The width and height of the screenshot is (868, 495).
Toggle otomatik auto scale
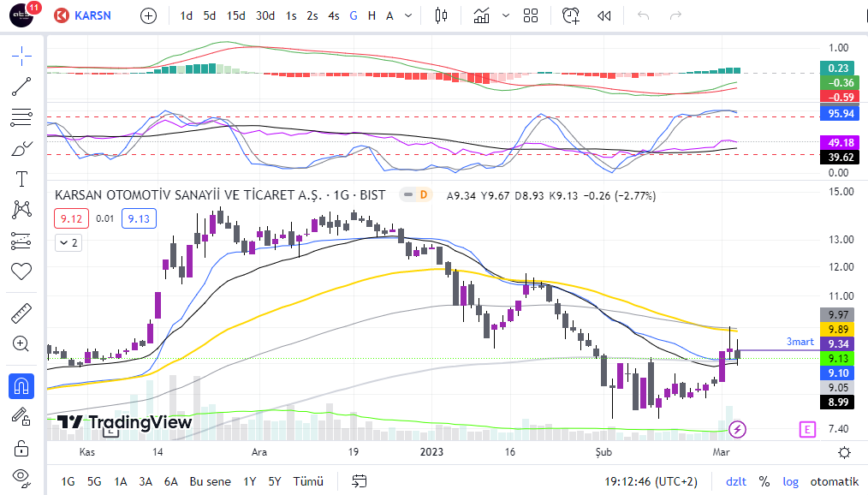834,481
